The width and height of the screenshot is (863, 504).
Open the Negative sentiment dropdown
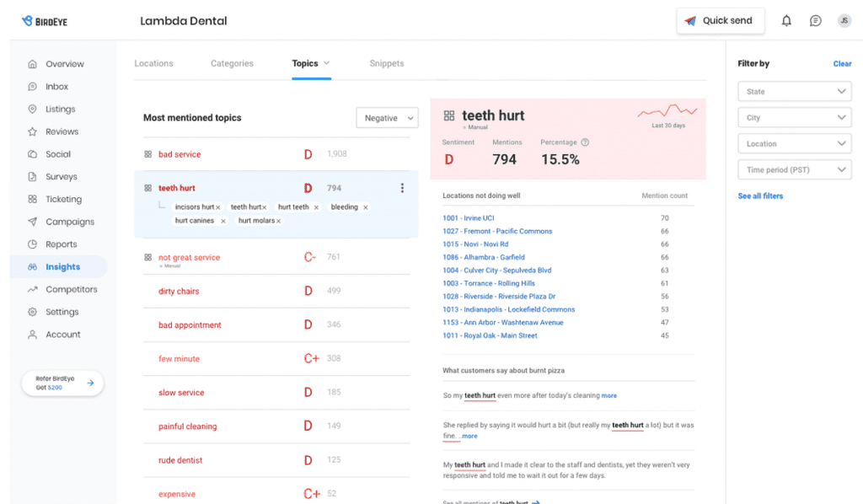point(387,119)
